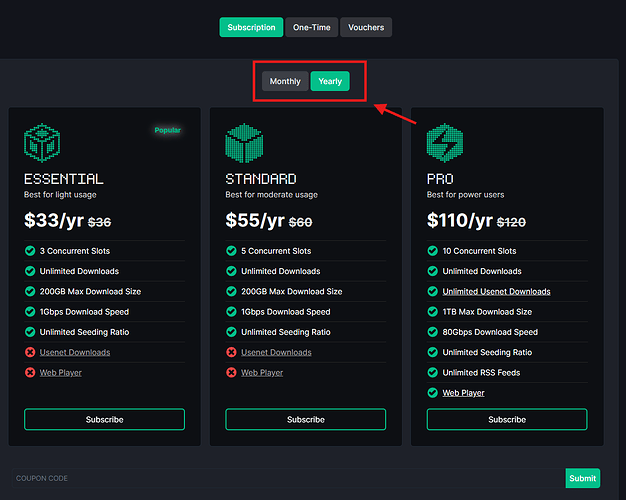Screen dimensions: 626x500
Task: Open Unlimited Usenet Downloads link in Pro
Action: click(x=496, y=292)
